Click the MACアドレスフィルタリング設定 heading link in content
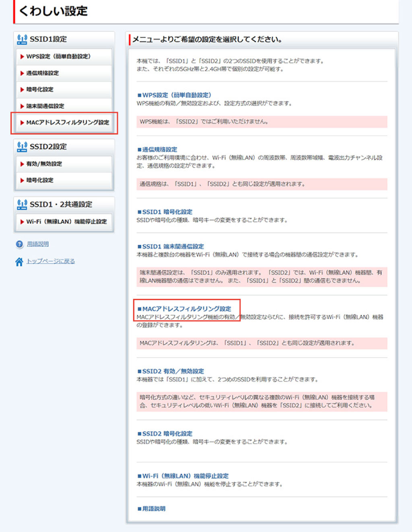 [187, 309]
